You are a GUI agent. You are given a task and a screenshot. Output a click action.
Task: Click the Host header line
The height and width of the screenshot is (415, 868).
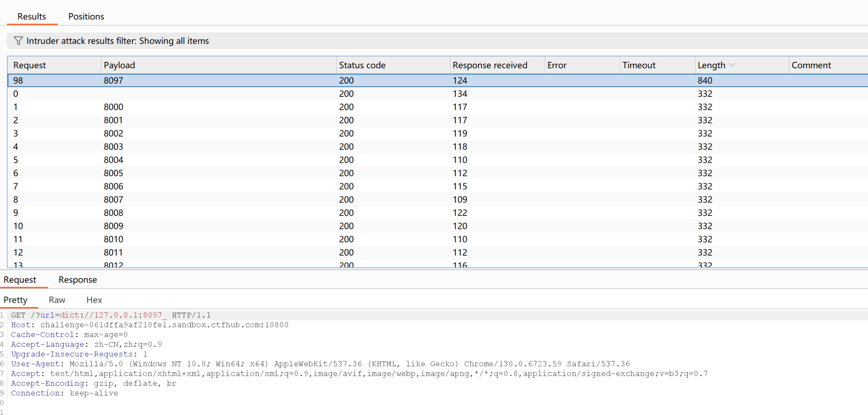pos(150,325)
